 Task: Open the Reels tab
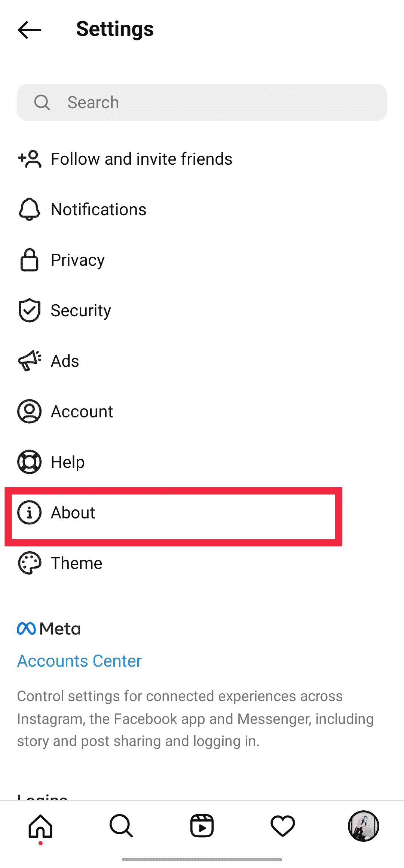202,826
